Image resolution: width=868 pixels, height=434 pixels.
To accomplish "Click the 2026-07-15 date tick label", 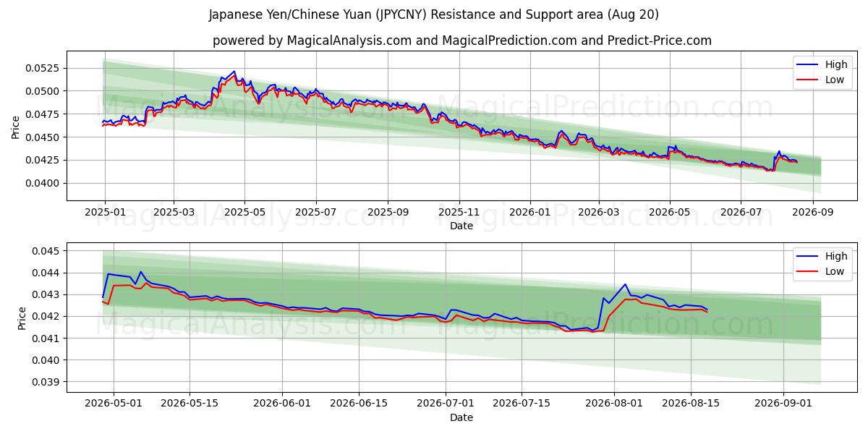I will tap(522, 403).
